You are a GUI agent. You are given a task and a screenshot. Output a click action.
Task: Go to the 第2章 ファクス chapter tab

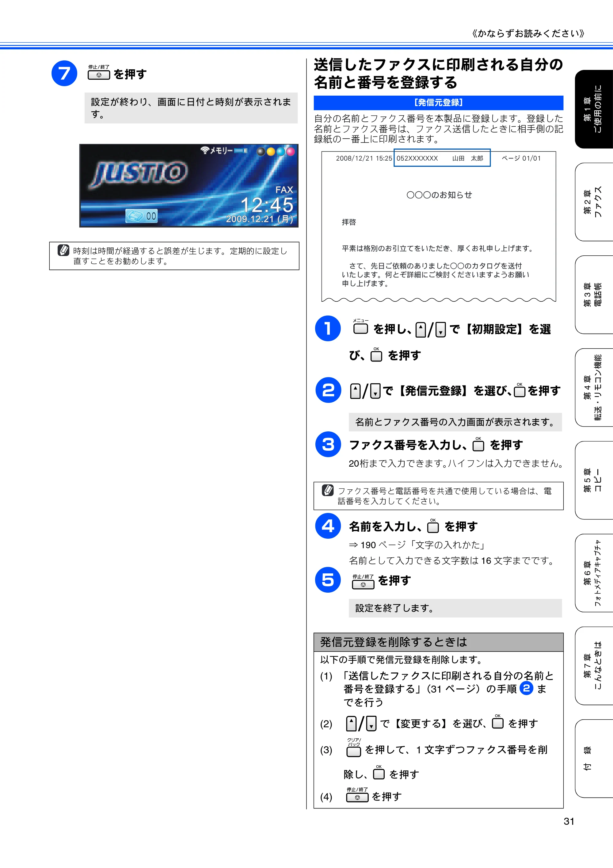(x=594, y=202)
